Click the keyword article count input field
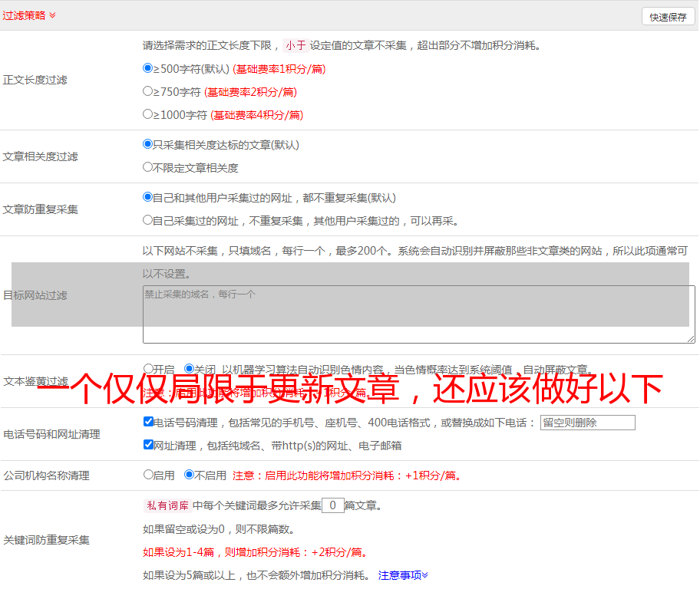The height and width of the screenshot is (589, 700). tap(332, 505)
